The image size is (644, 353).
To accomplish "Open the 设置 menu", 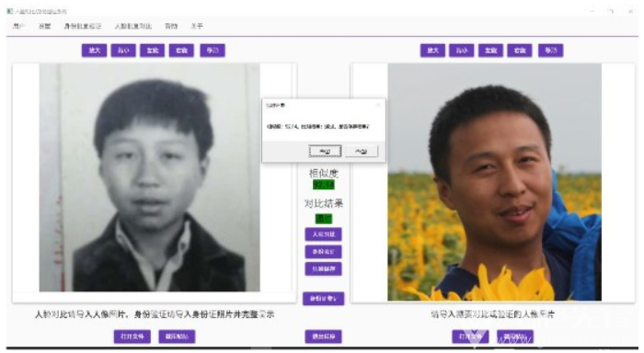I will tap(44, 27).
